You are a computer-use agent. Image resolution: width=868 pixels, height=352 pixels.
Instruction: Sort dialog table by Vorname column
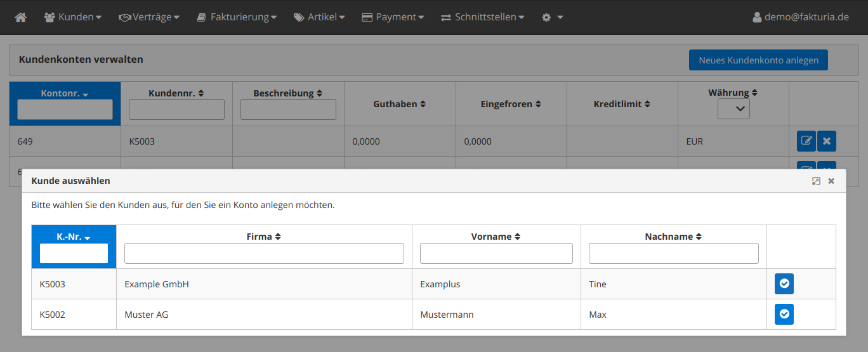coord(496,237)
